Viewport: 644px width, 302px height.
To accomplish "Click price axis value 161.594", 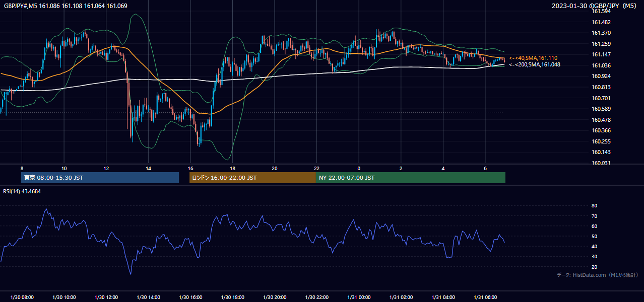I will (601, 12).
